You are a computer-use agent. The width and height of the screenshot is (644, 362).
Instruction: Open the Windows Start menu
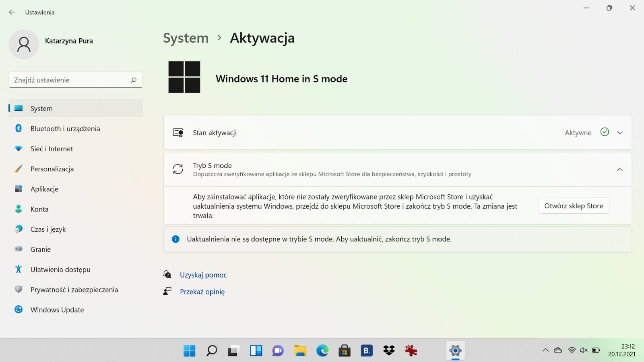tap(189, 351)
